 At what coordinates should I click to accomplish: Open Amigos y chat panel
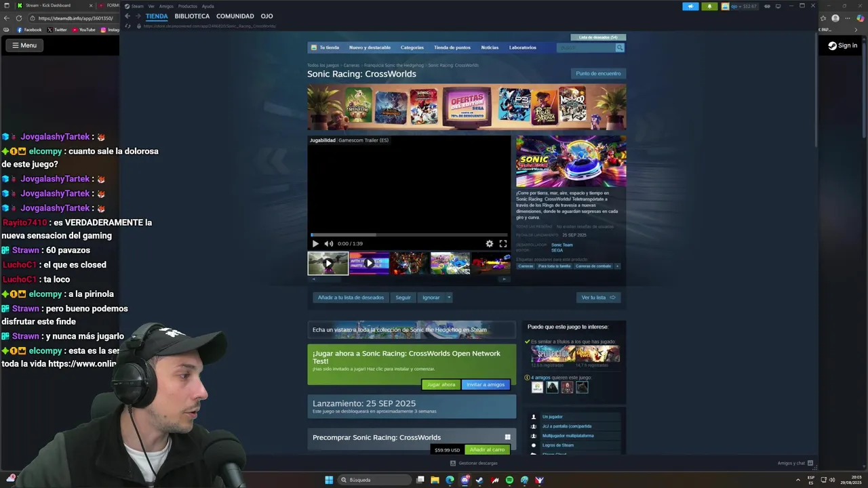[795, 463]
